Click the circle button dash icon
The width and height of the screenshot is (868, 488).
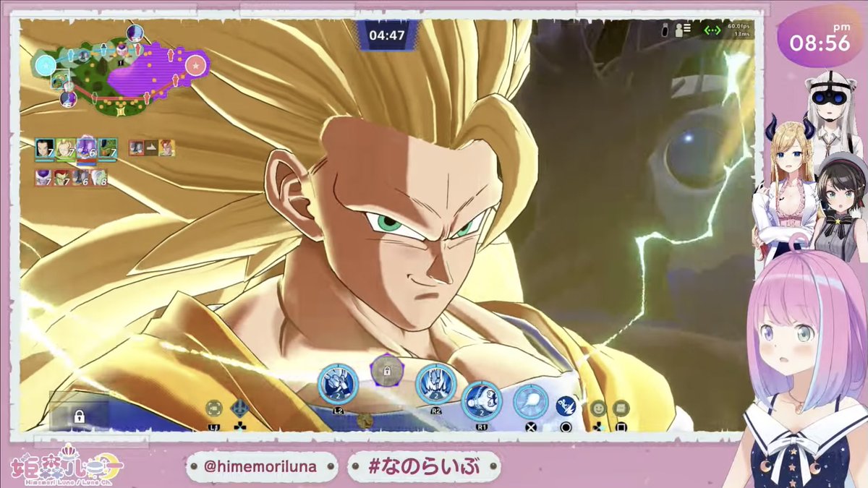click(x=566, y=406)
